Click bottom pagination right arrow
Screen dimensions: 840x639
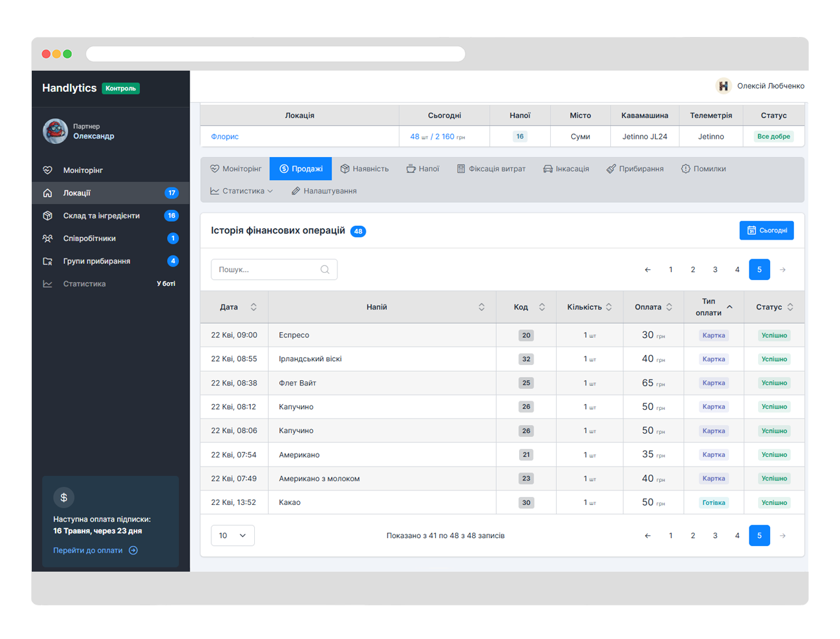pos(783,535)
